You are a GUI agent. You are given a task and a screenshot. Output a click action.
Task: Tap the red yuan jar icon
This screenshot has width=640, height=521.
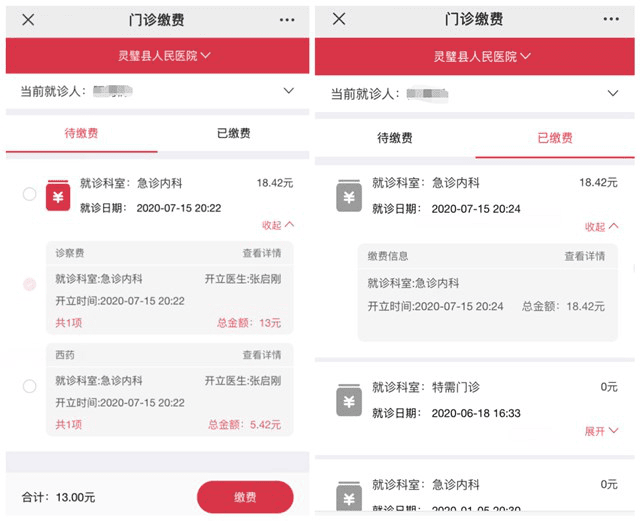(59, 195)
